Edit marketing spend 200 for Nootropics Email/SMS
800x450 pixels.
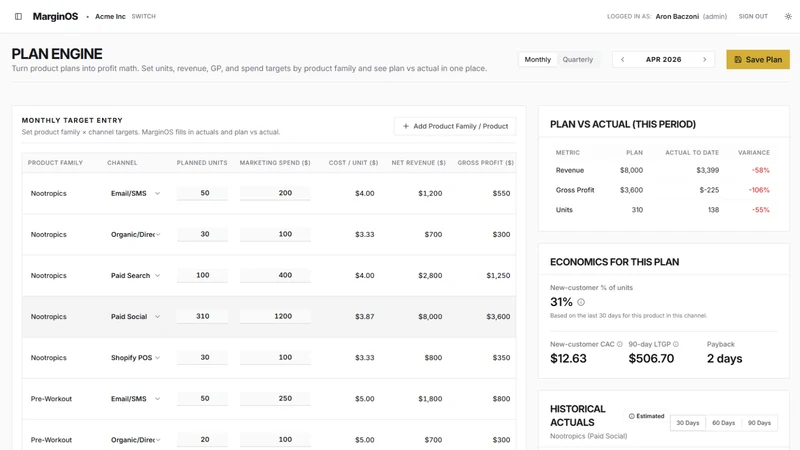point(275,193)
